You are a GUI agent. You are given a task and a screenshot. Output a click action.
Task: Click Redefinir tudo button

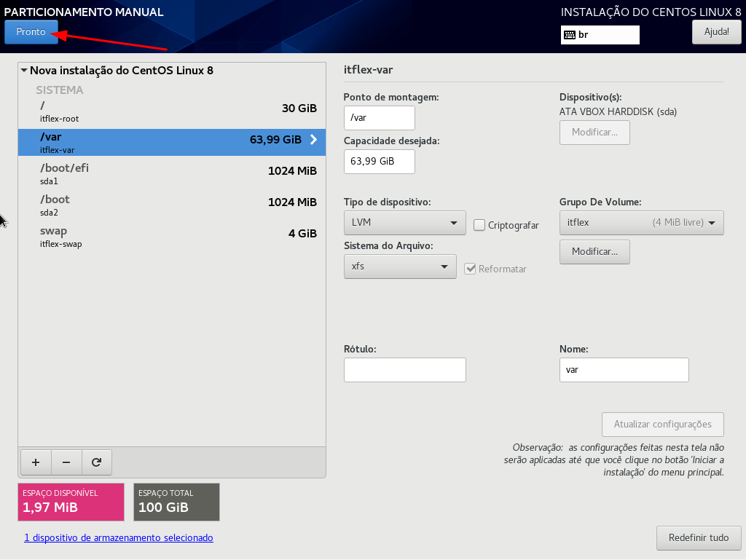pyautogui.click(x=699, y=537)
